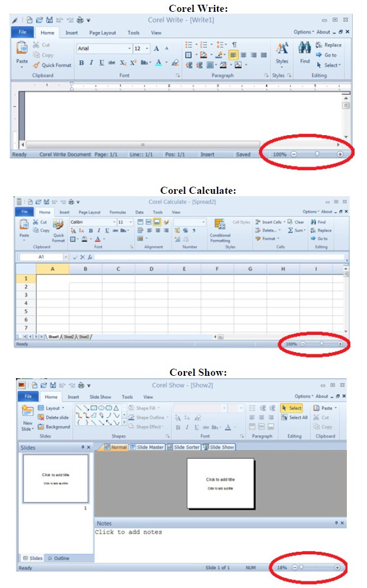Click Conditional Formatting in Corel Calculate
Image resolution: width=367 pixels, height=588 pixels.
220,231
